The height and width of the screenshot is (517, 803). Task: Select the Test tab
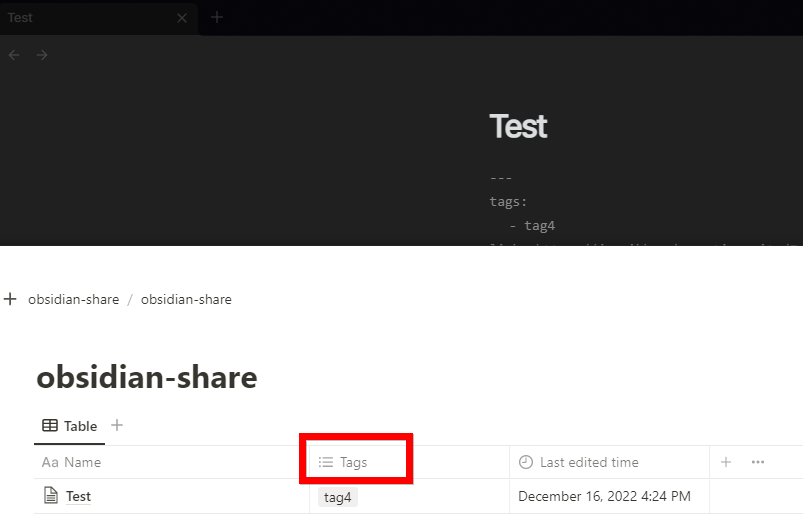coord(98,18)
